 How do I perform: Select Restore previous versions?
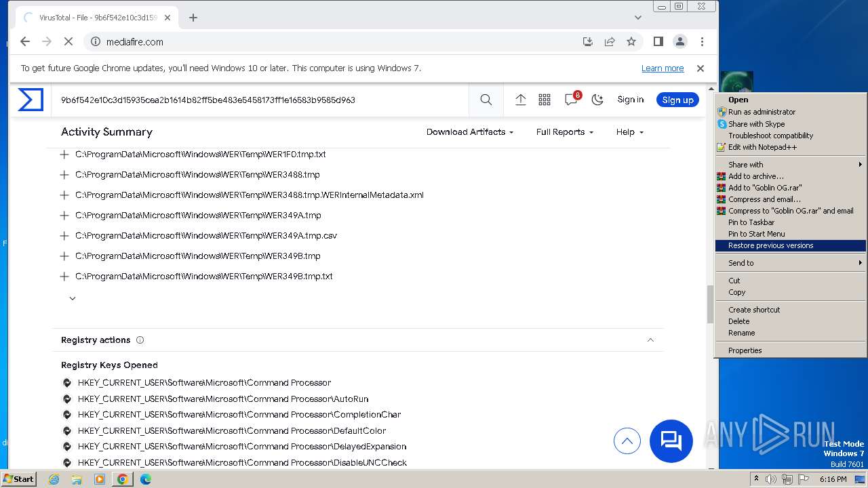point(791,245)
